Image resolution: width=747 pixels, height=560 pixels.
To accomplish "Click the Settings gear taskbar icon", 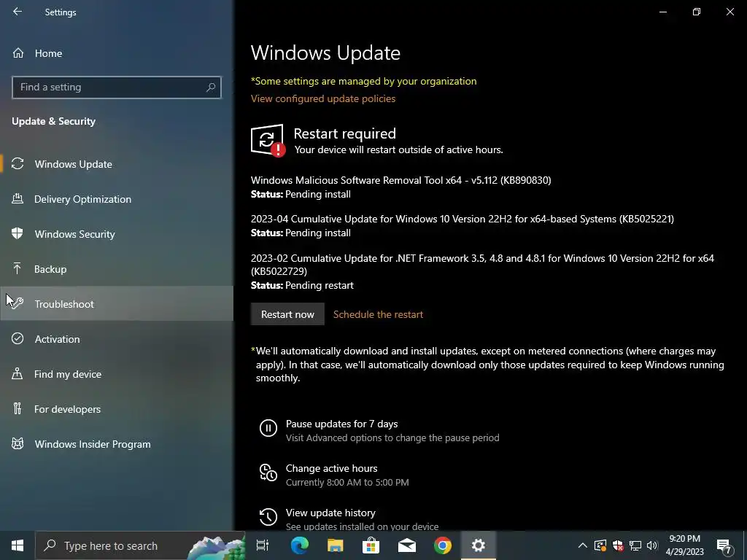I will 479,545.
